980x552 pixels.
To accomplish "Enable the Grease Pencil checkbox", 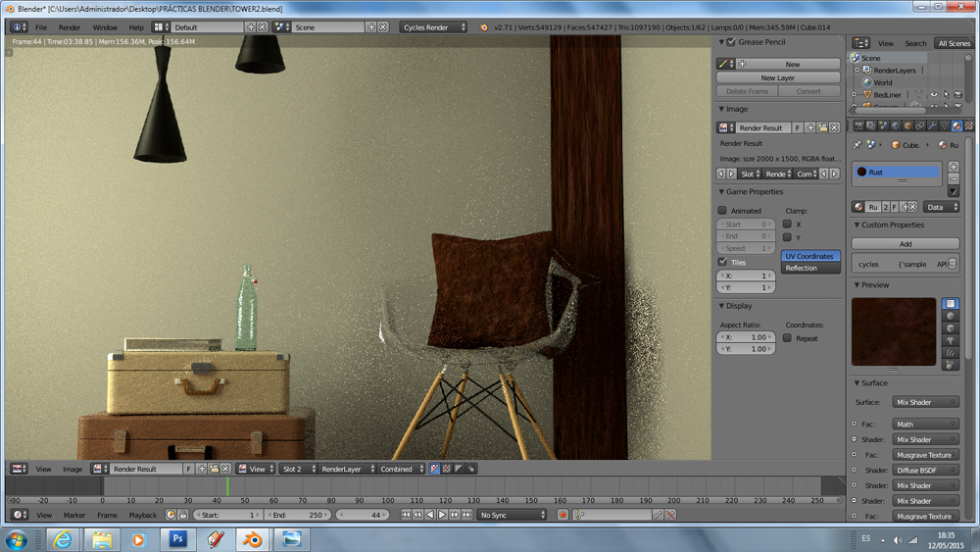I will pyautogui.click(x=731, y=42).
